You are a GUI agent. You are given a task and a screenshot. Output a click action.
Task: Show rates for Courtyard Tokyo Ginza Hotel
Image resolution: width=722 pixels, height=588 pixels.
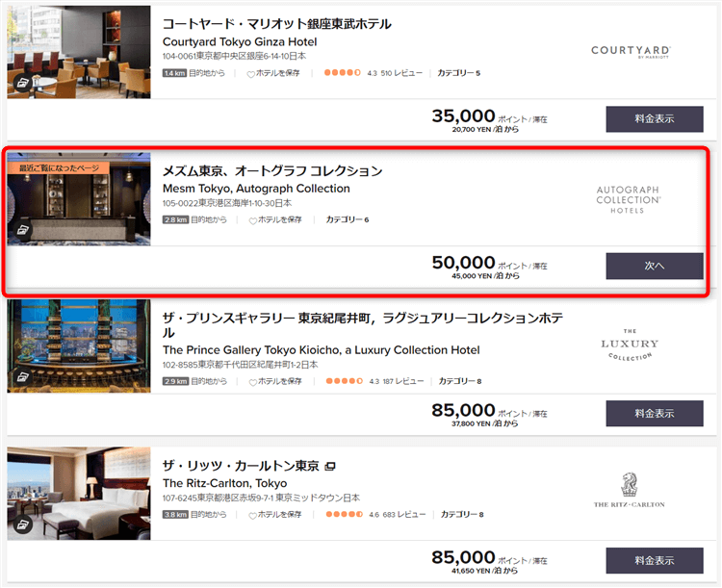click(654, 119)
